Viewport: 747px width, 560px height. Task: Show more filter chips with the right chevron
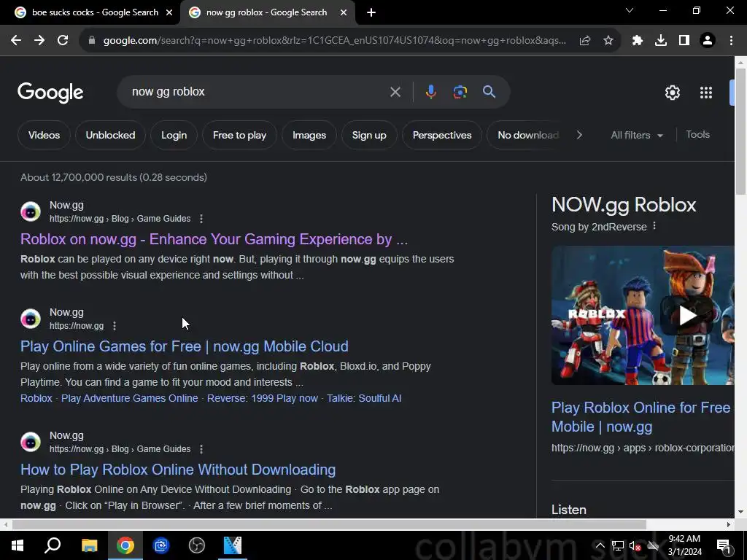click(x=579, y=135)
